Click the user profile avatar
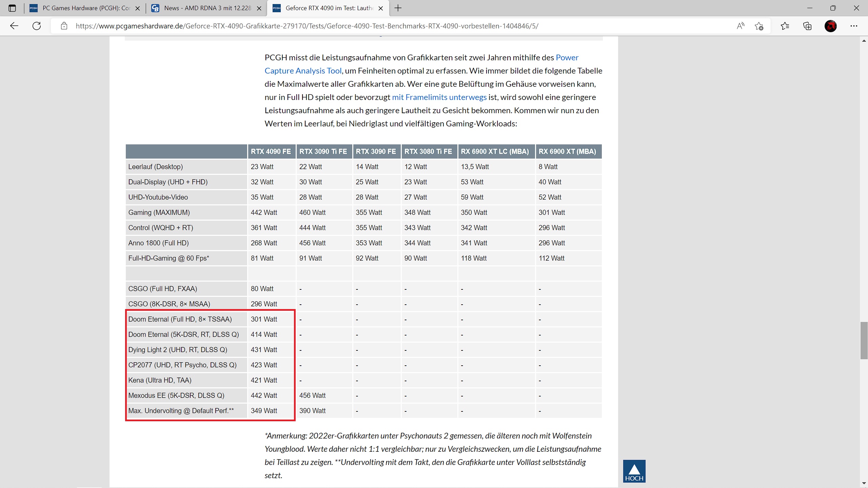 point(830,26)
